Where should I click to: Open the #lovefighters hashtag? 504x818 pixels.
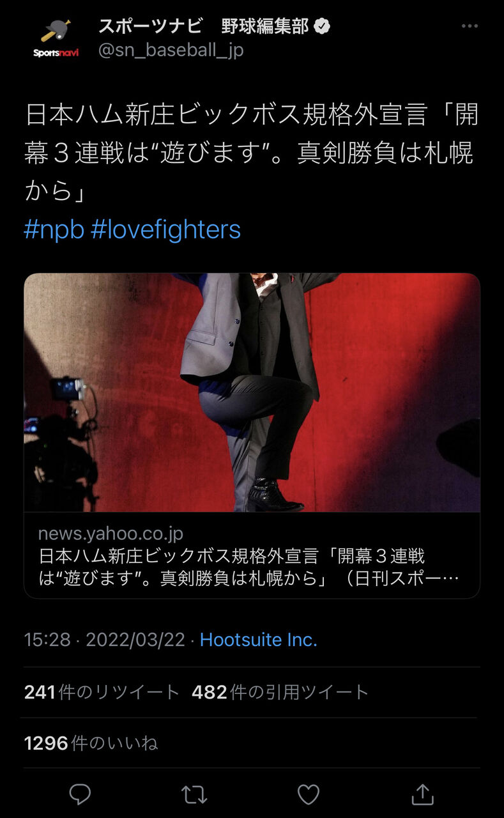tap(165, 229)
